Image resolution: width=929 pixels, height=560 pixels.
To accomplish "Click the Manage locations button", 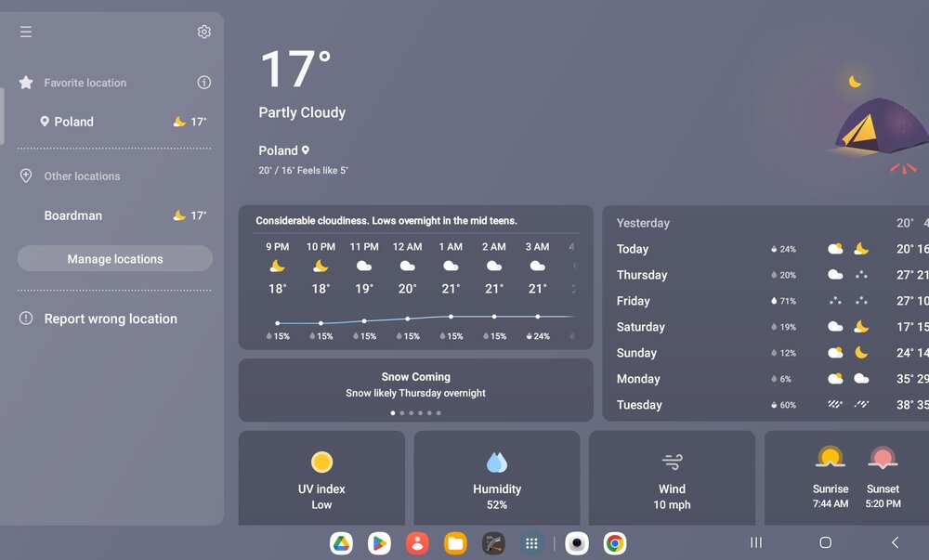I will tap(115, 259).
